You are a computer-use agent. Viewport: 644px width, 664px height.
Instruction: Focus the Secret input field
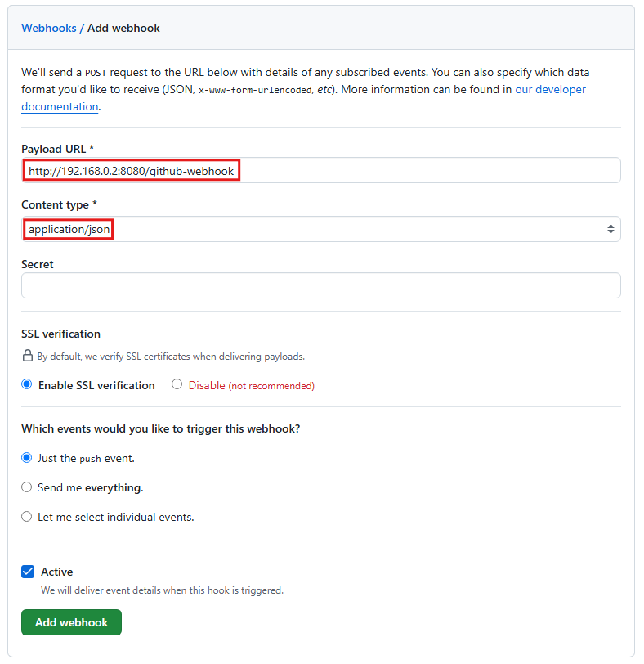tap(320, 285)
